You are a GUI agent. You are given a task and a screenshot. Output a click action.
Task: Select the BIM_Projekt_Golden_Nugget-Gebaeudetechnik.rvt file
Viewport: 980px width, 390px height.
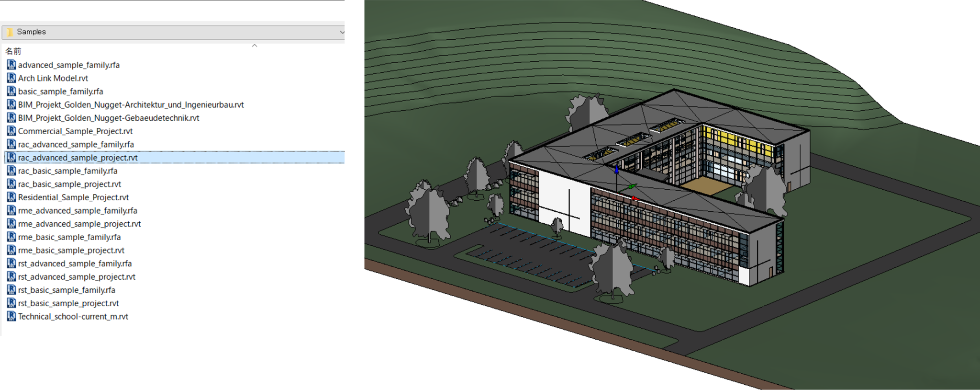[x=108, y=118]
